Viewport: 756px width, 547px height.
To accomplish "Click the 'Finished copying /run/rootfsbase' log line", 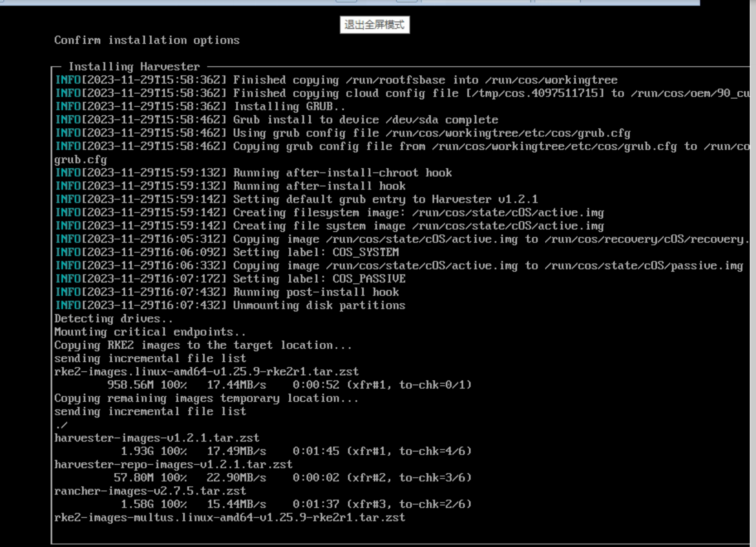I will point(336,80).
